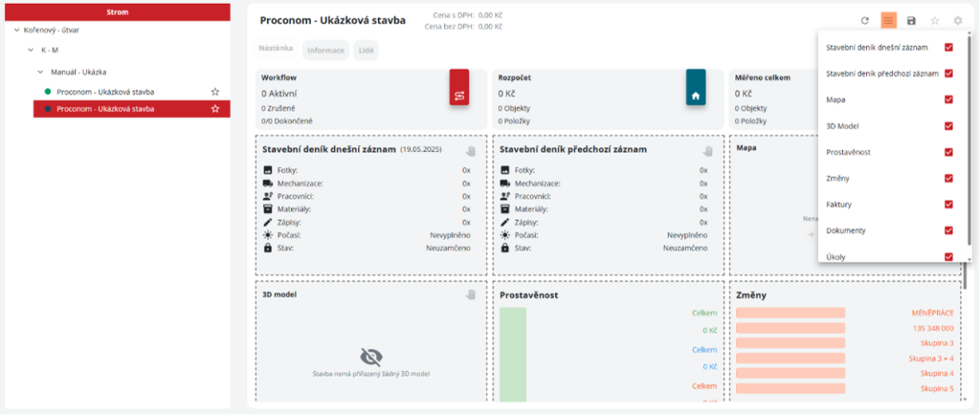Uncheck the Faktury checkbox
Screen dimensions: 980x415
[948, 204]
